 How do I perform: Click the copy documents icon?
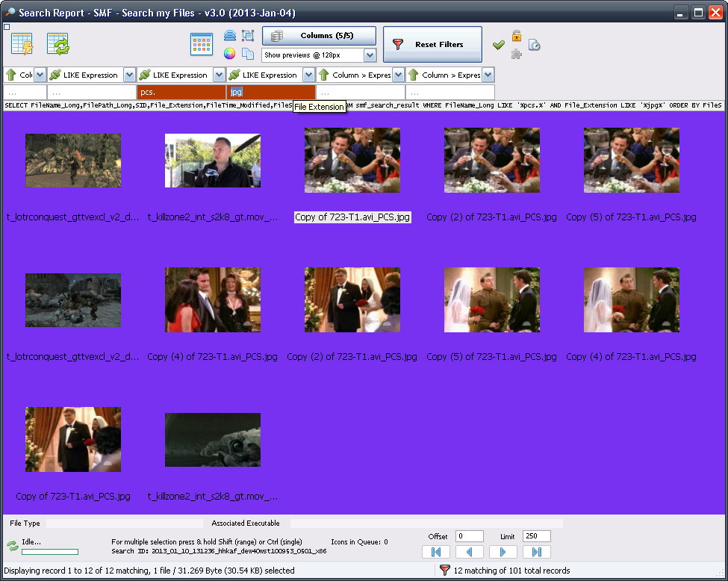click(248, 54)
